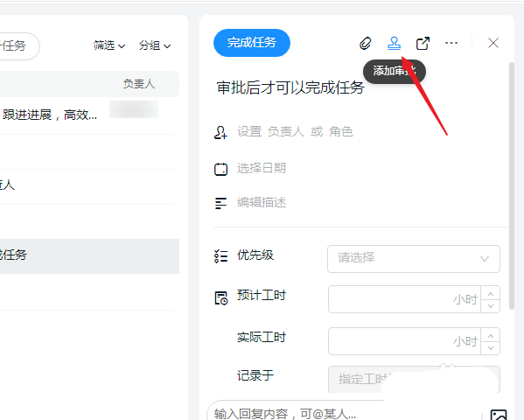Image resolution: width=524 pixels, height=420 pixels.
Task: Focus the 预计工时 hours input
Action: [x=404, y=299]
